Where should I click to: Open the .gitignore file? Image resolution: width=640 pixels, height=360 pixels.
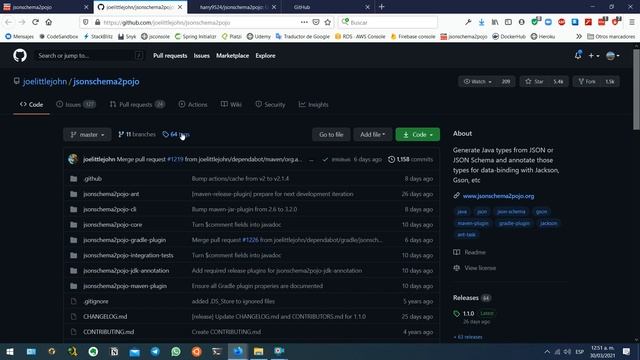pyautogui.click(x=96, y=301)
